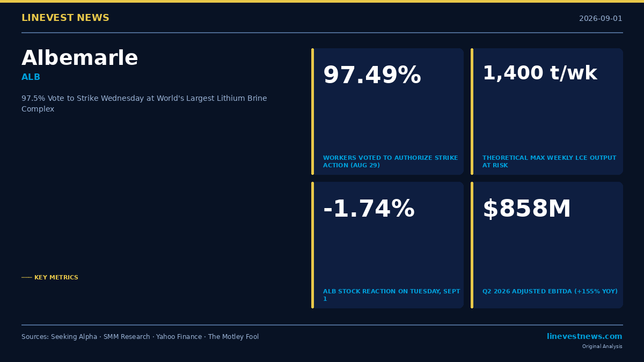Click the Seeking Alpha source
Screen dimensions: 644x362
point(74,337)
